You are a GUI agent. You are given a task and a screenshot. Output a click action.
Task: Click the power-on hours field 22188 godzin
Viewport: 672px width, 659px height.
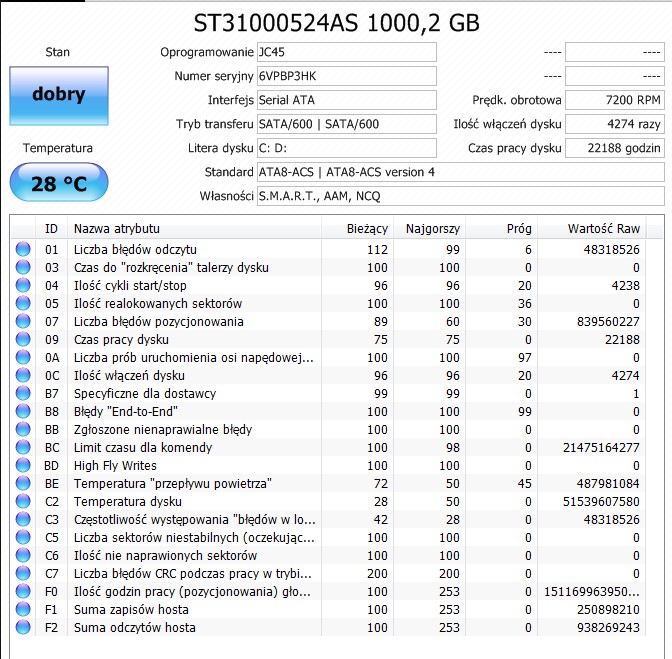click(615, 148)
